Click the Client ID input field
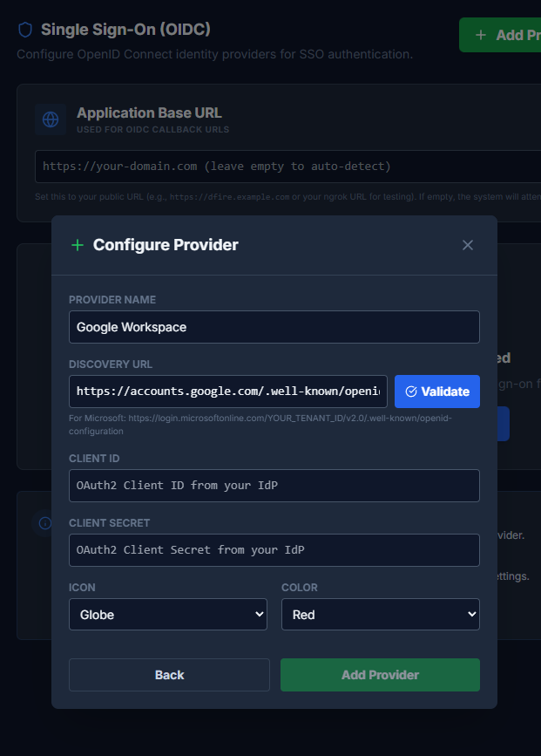Viewport: 541px width, 756px height. [x=274, y=485]
